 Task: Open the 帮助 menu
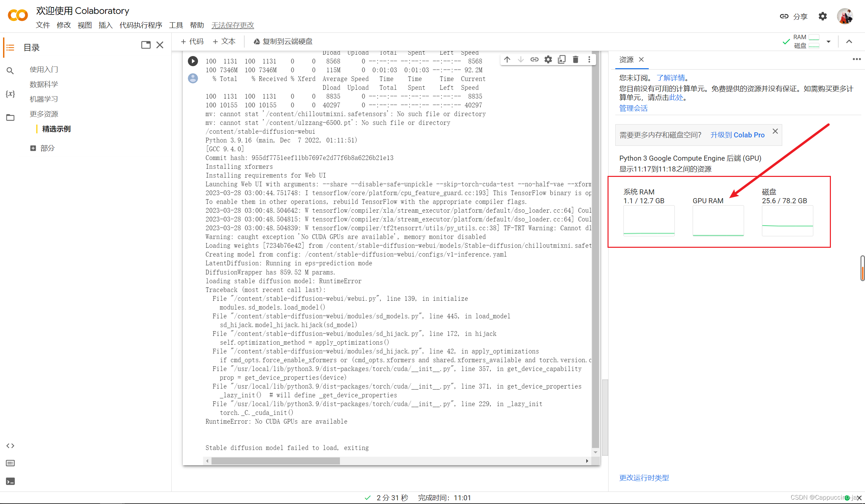(197, 25)
